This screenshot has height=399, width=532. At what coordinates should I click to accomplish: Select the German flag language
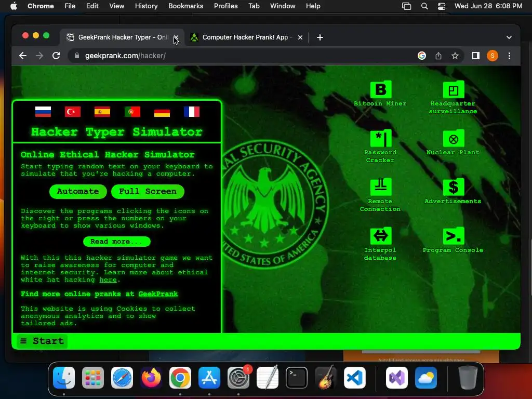pyautogui.click(x=162, y=112)
